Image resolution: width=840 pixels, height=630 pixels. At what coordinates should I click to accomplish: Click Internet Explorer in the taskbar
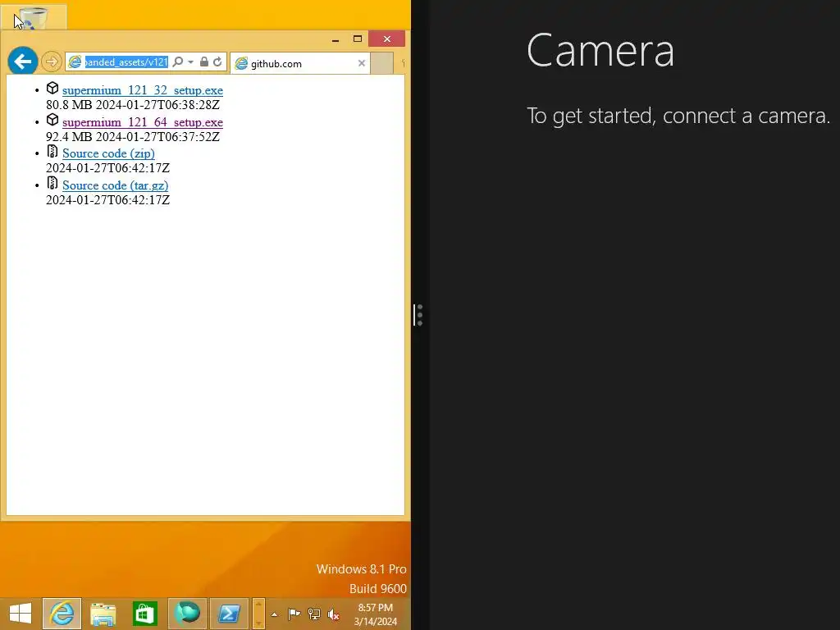pyautogui.click(x=62, y=614)
